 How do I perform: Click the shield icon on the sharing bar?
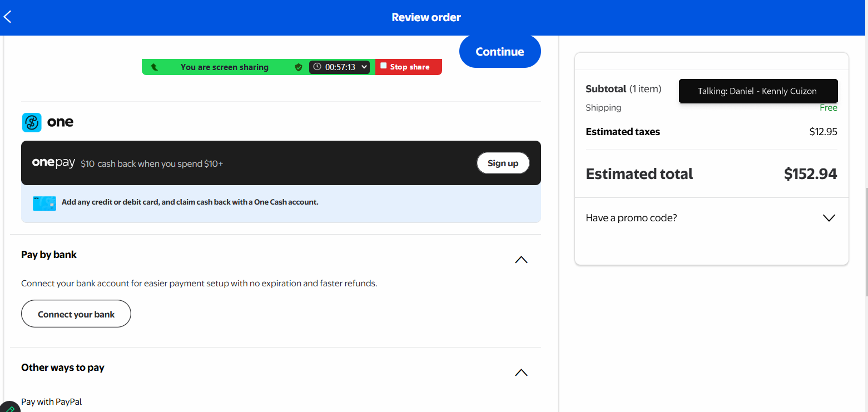point(299,67)
